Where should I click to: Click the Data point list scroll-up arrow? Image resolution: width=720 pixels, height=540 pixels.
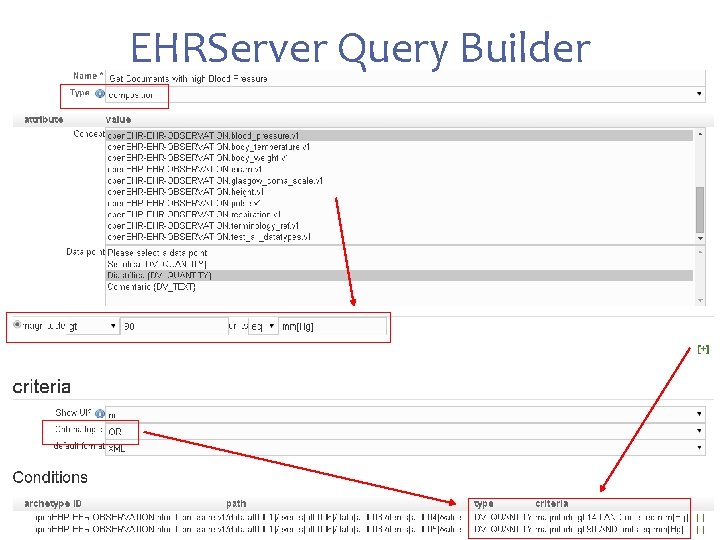point(700,252)
